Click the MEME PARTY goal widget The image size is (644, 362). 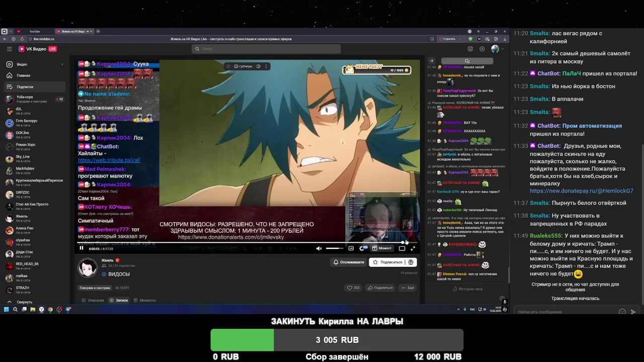[x=376, y=68]
